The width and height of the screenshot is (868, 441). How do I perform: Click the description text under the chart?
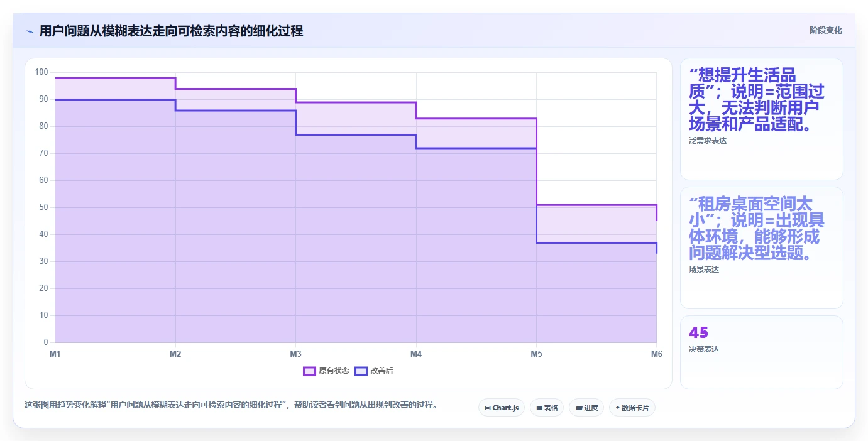231,405
